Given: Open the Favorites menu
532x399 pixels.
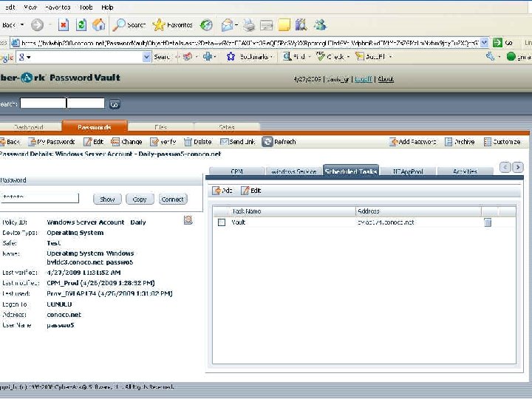Looking at the screenshot, I should click(58, 7).
